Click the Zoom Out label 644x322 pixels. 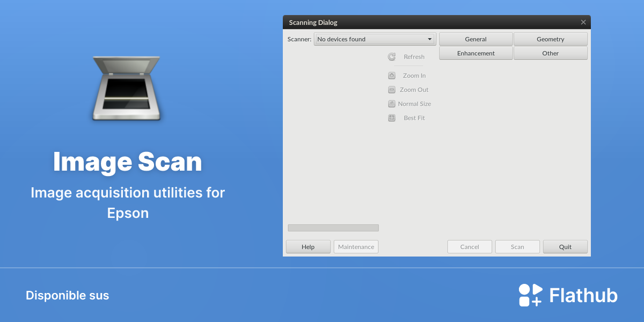[x=414, y=90]
